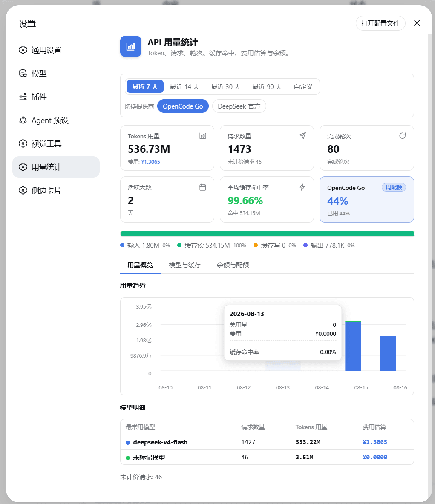This screenshot has width=435, height=504.
Task: Select the 自定义 date range
Action: (x=303, y=86)
